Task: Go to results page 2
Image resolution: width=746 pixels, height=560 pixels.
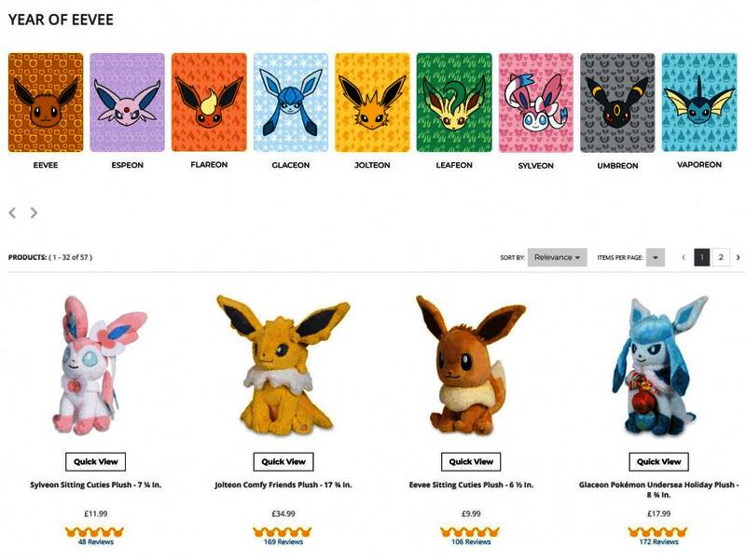Action: coord(721,257)
